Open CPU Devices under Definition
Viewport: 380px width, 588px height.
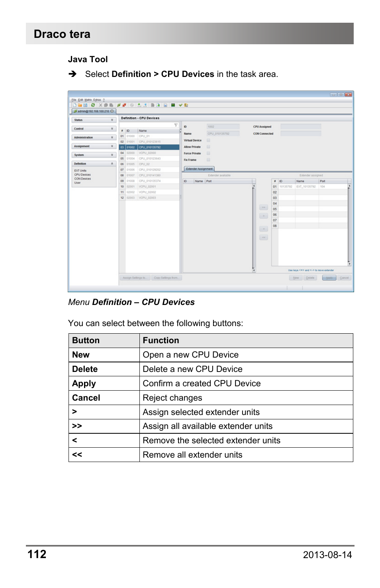[82, 175]
